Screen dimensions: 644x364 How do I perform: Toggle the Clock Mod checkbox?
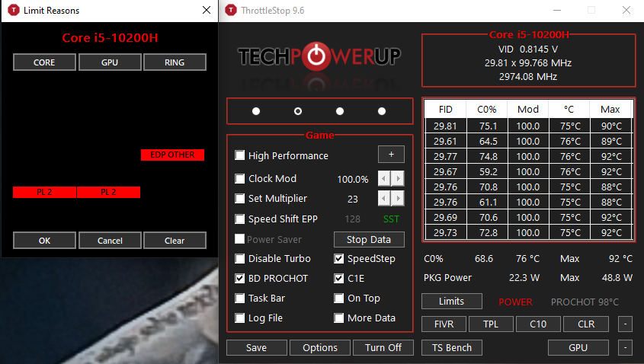tap(239, 178)
